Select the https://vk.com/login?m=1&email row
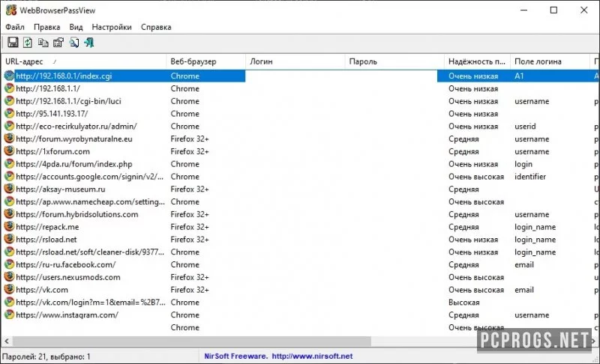Image resolution: width=600 pixels, height=364 pixels. click(x=300, y=302)
